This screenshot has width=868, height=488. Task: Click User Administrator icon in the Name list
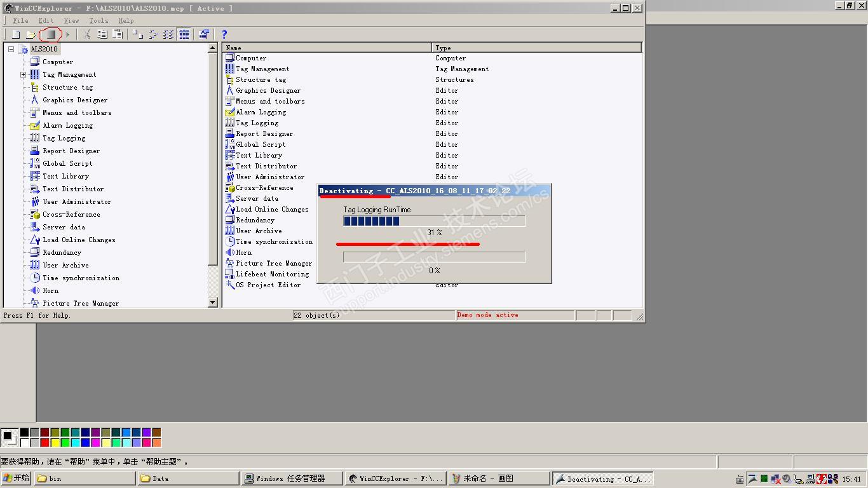[x=230, y=177]
